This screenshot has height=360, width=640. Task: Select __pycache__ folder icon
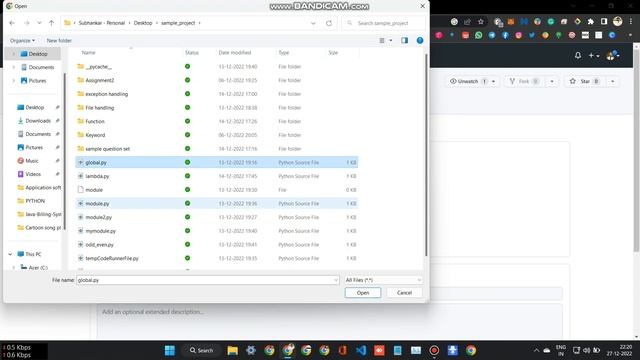point(80,67)
